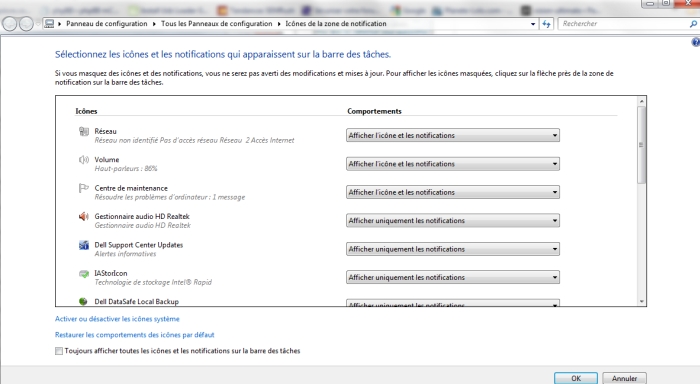Viewport: 700px width, 384px height.
Task: Click the Gestionnaire audio HD Realtek icon
Action: (83, 217)
